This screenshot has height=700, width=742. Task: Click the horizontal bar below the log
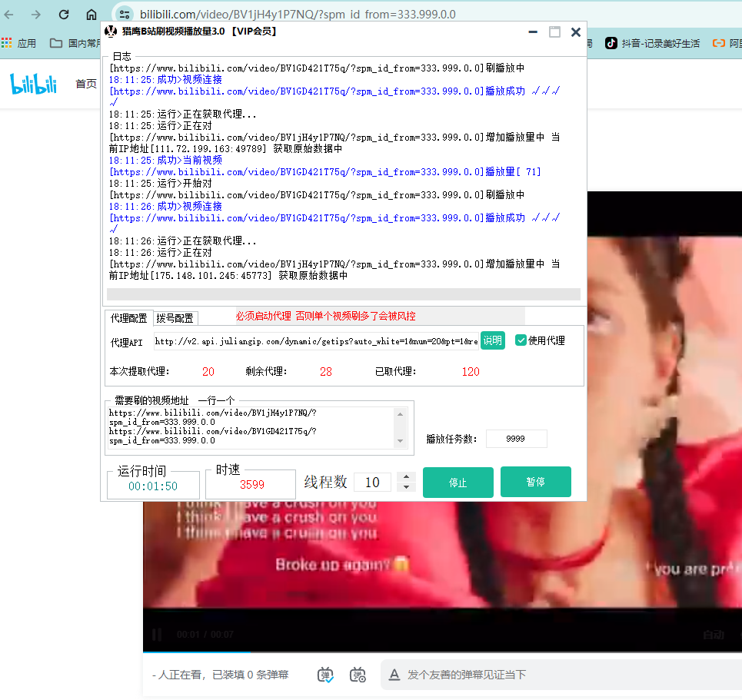click(344, 294)
